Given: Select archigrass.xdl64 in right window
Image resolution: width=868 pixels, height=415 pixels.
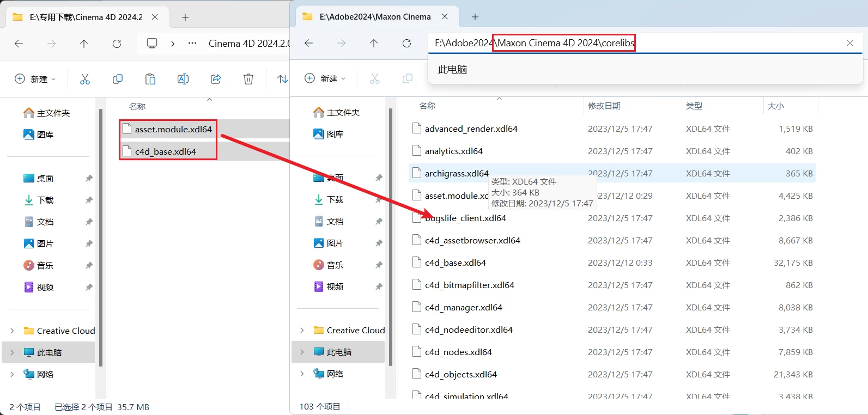Looking at the screenshot, I should [612, 173].
